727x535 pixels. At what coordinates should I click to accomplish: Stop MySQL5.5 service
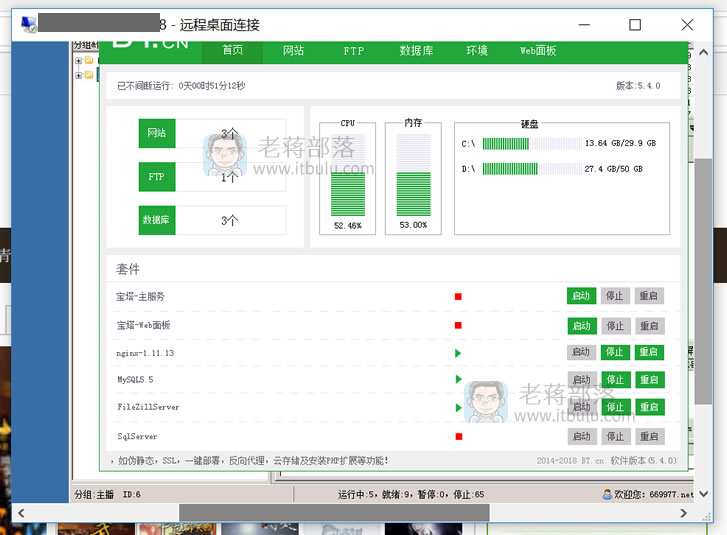tap(616, 380)
